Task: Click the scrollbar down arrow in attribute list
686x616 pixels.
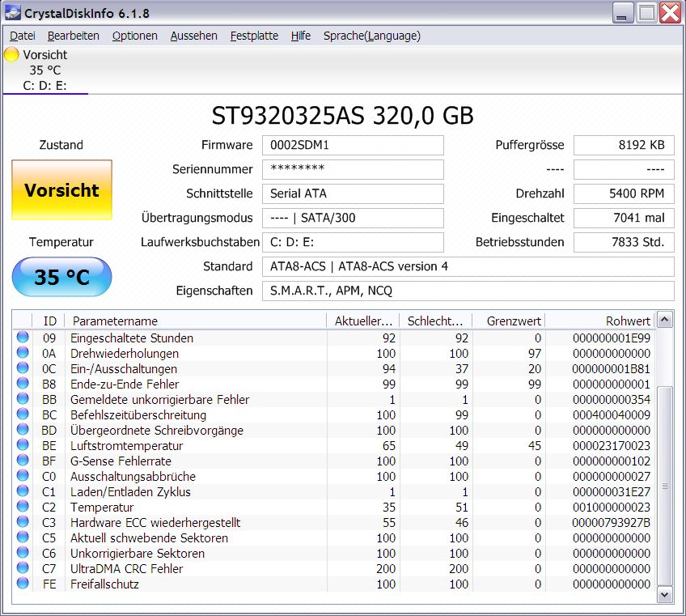Action: coord(665,594)
